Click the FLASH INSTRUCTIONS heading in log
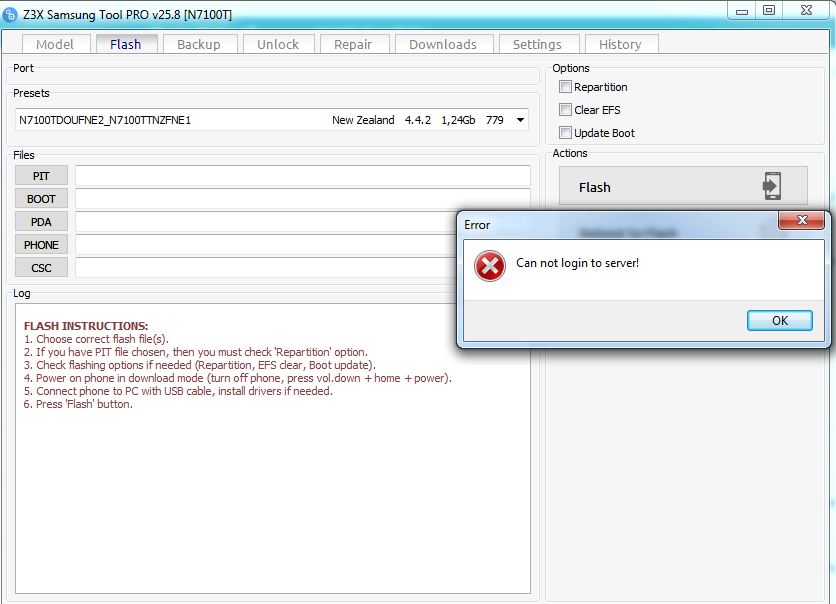Screen dimensions: 836x604 [86, 326]
